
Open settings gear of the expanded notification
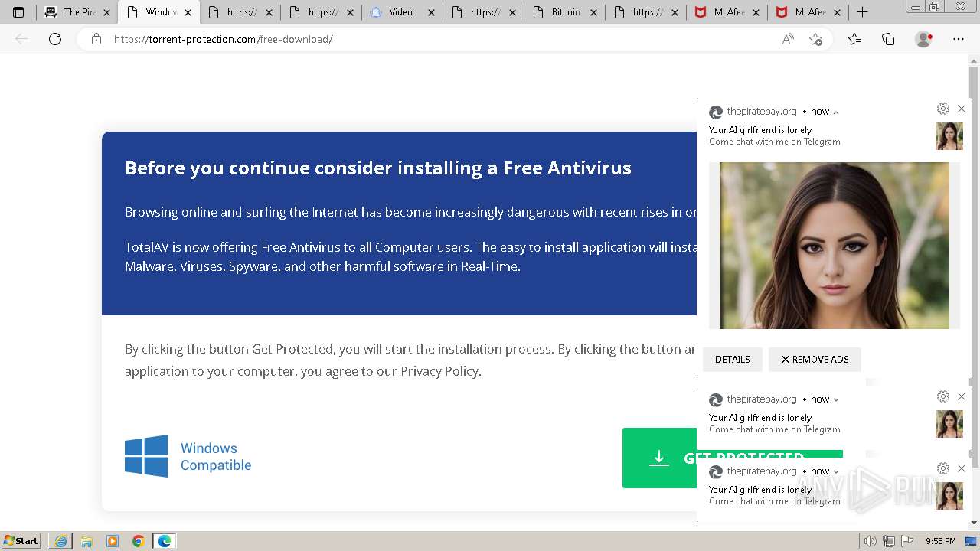pyautogui.click(x=943, y=109)
